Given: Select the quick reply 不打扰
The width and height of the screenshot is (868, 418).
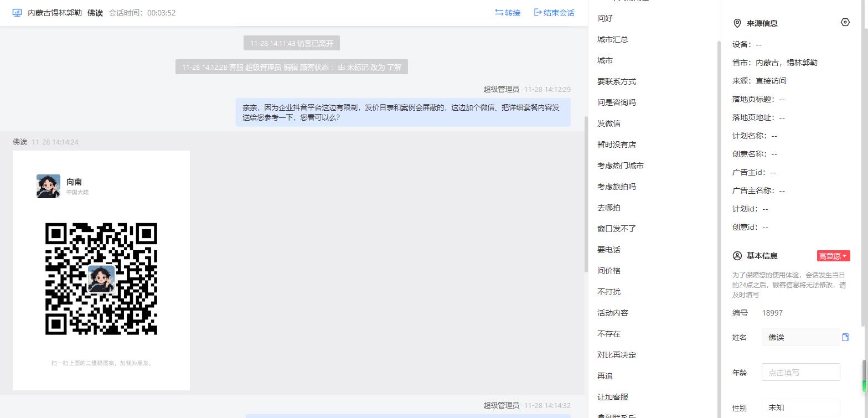Looking at the screenshot, I should [x=609, y=292].
